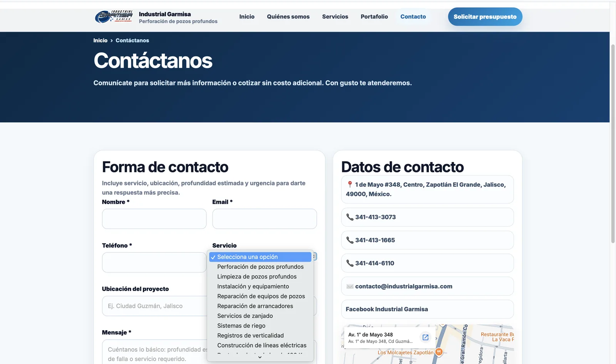This screenshot has width=616, height=364.
Task: Select 'Reparación de arrancadores' option
Action: [260, 306]
